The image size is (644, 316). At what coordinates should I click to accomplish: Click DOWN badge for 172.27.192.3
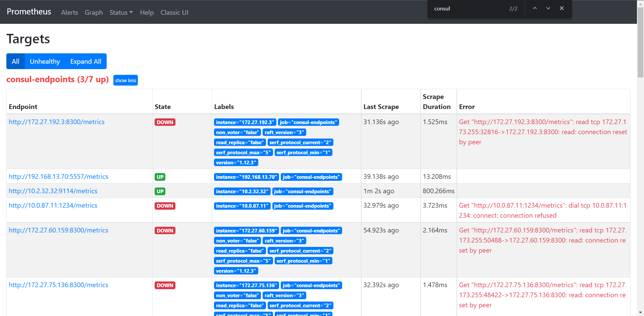pos(165,122)
